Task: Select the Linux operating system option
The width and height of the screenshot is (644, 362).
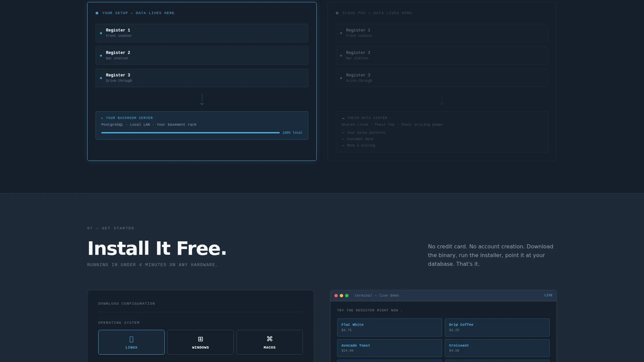Action: [x=131, y=342]
